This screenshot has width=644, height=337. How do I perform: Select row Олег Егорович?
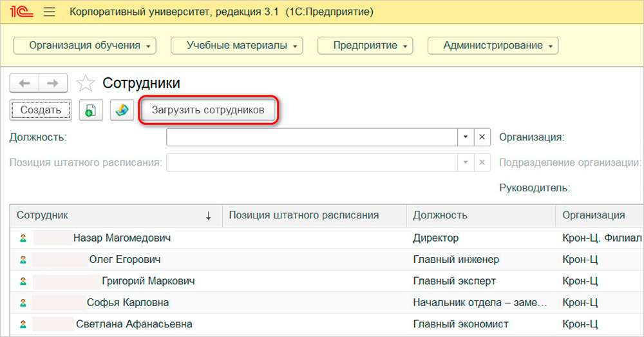coord(327,260)
